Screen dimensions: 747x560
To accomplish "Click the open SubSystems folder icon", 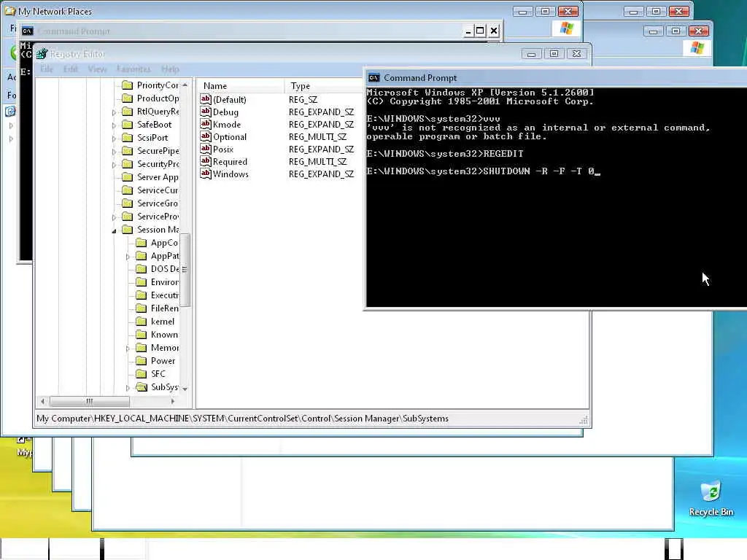I will click(142, 386).
